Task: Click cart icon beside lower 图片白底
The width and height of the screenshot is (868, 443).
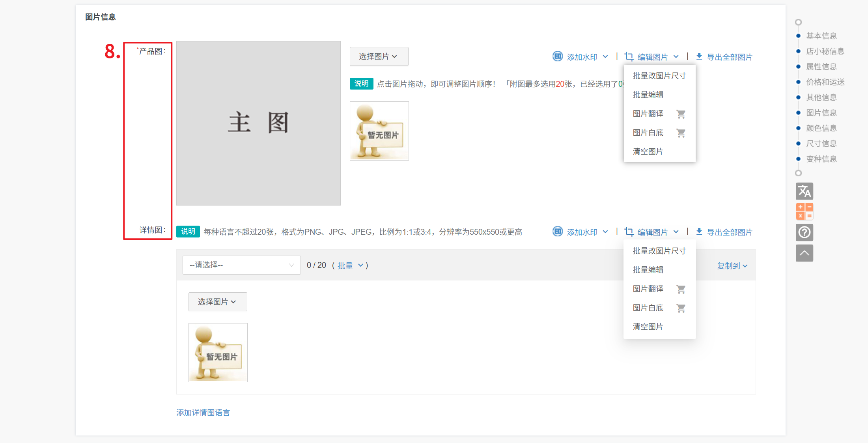Action: [681, 308]
